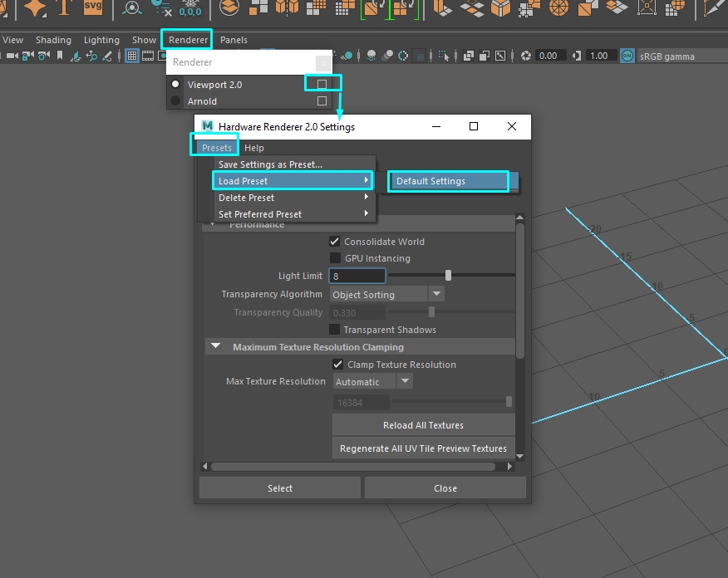Open the sRGB gamma view transform dropdown
728x578 pixels.
click(681, 56)
